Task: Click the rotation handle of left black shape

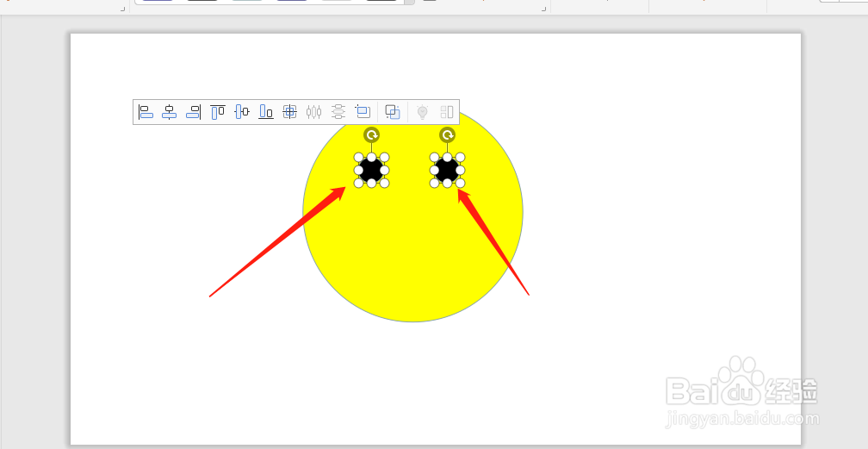Action: (x=371, y=134)
